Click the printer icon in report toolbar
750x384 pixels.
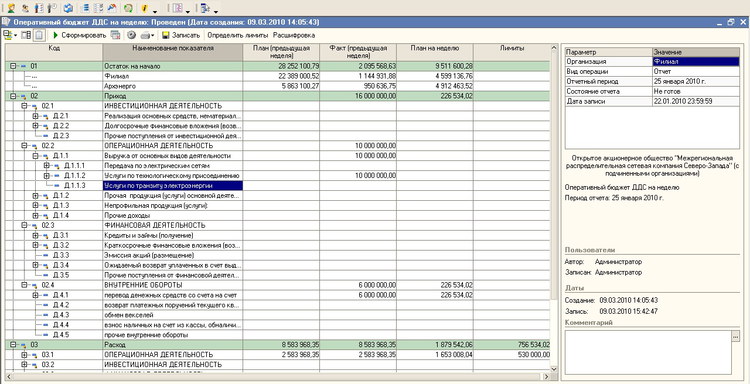pyautogui.click(x=145, y=35)
